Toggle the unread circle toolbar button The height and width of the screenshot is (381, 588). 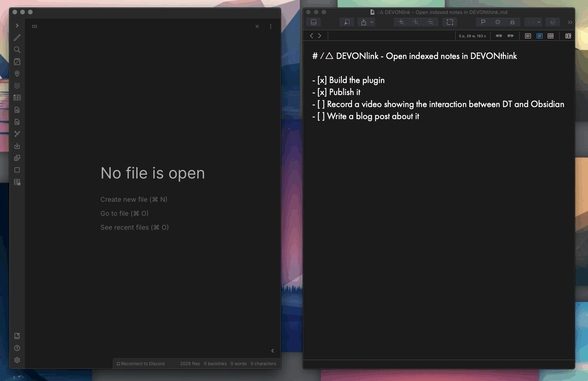pyautogui.click(x=498, y=22)
